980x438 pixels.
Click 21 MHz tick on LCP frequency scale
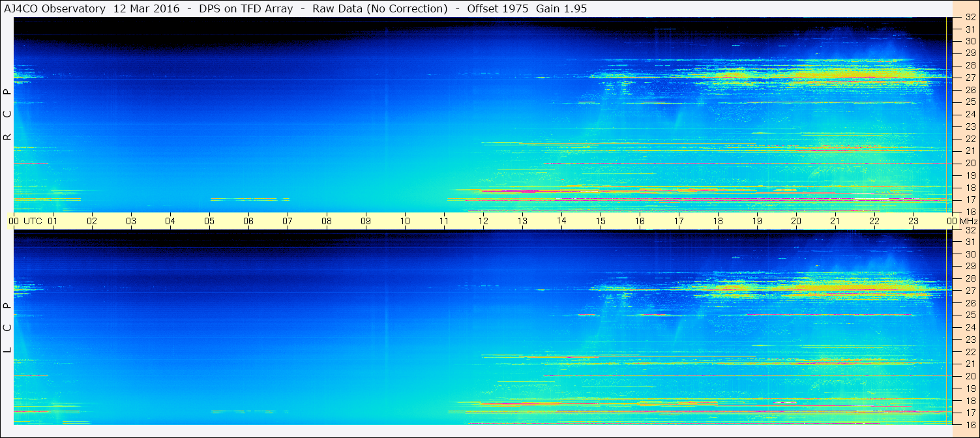point(970,364)
